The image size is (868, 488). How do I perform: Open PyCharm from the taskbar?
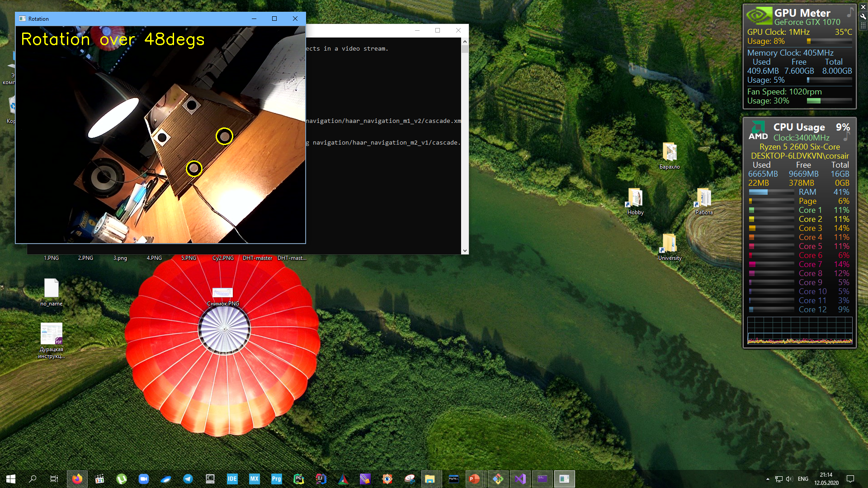[x=299, y=479]
